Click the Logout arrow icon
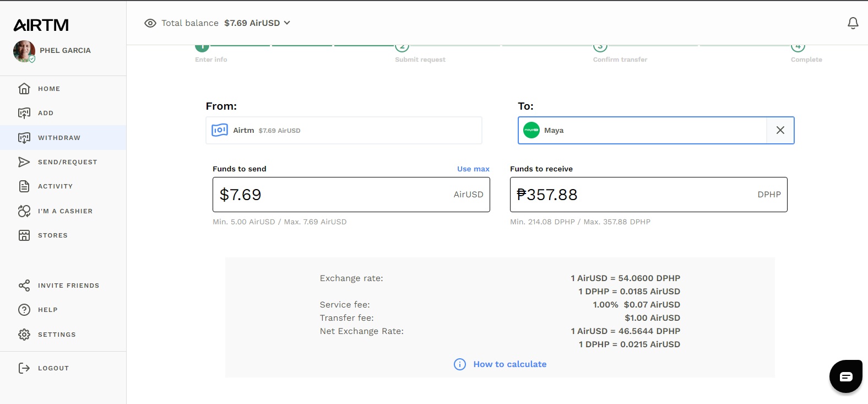Viewport: 868px width, 404px height. click(x=24, y=368)
